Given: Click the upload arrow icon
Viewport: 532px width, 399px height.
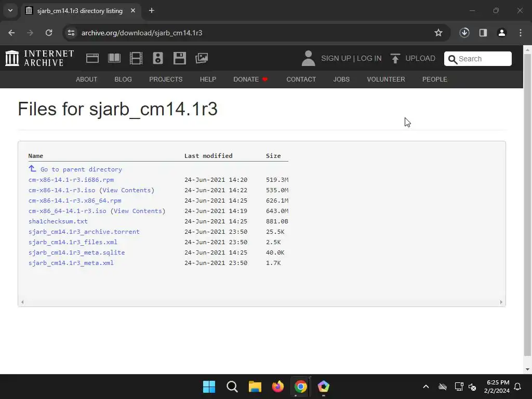Looking at the screenshot, I should (x=395, y=58).
